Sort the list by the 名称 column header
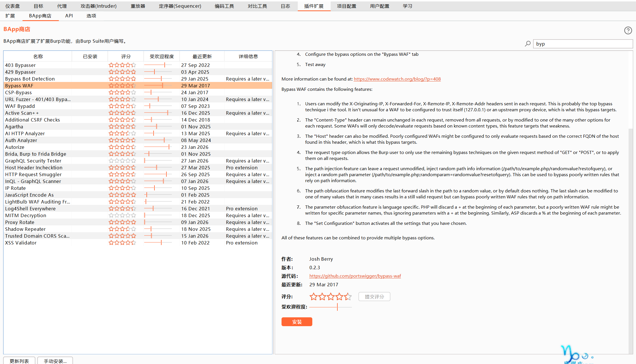Viewport: 636px width, 364px height. [38, 56]
